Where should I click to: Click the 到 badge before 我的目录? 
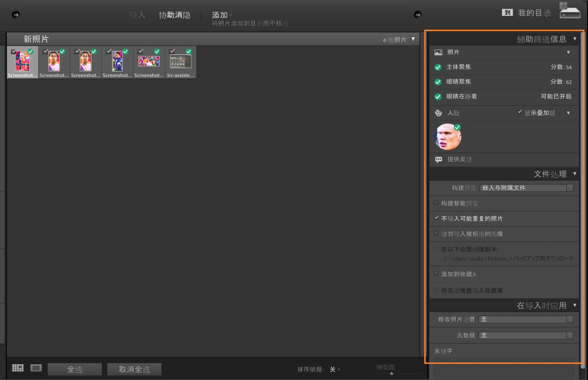pyautogui.click(x=507, y=13)
